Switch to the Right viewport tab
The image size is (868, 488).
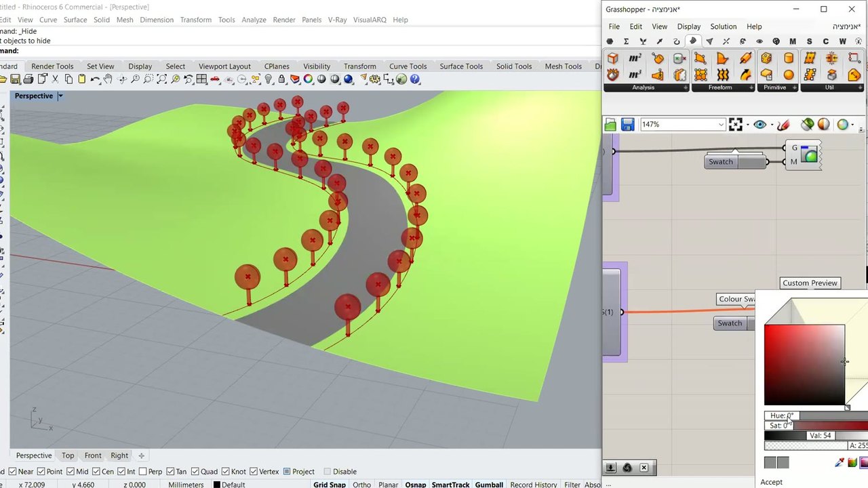pos(119,455)
